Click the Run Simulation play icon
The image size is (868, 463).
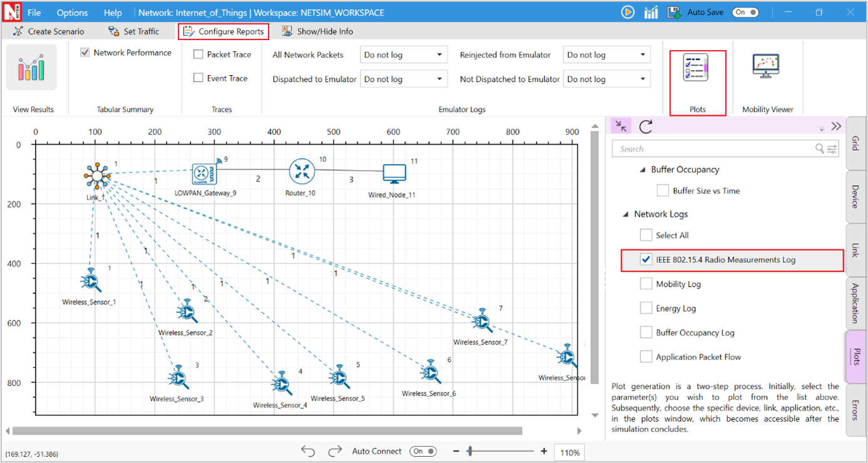pyautogui.click(x=627, y=13)
